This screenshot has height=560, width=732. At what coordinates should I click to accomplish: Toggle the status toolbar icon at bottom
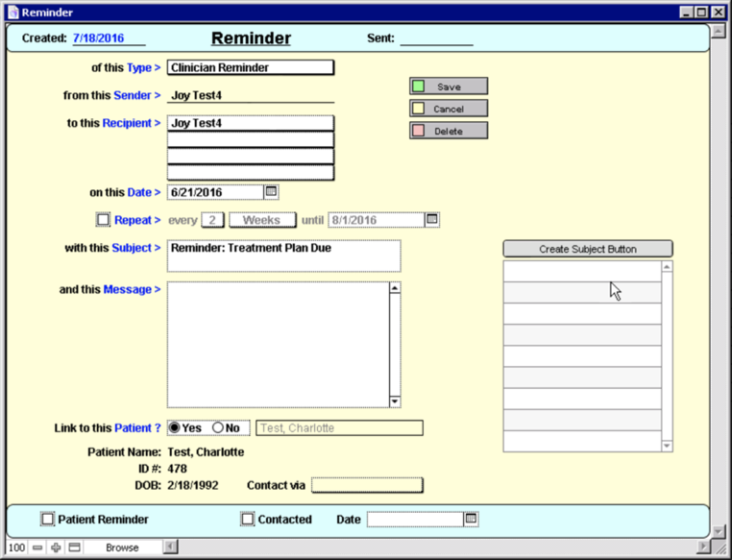click(74, 548)
